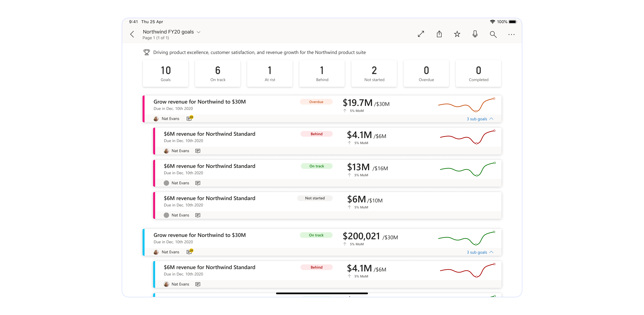Tap the share icon in toolbar
This screenshot has height=315, width=644.
(439, 34)
